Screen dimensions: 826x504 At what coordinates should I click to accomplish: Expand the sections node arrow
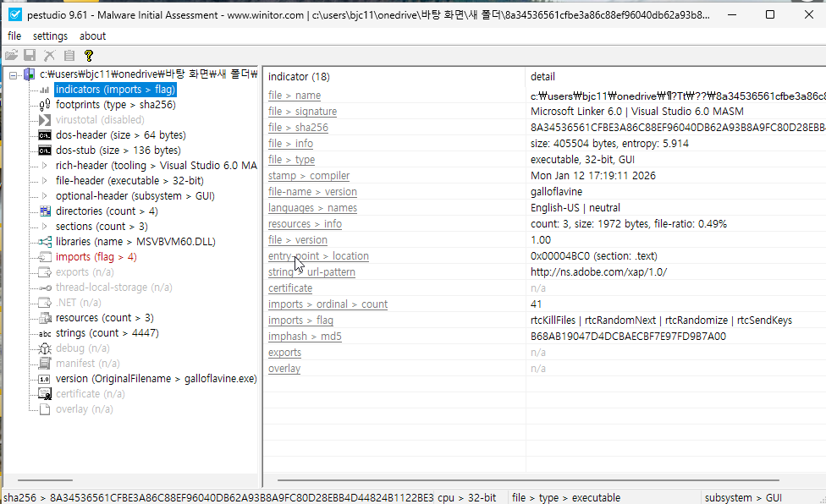pos(45,227)
